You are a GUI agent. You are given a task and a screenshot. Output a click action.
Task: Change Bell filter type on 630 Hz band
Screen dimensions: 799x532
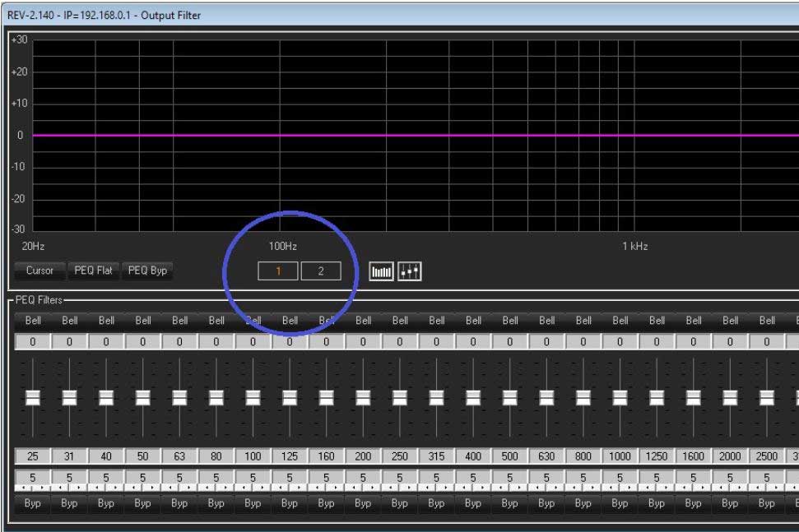547,321
